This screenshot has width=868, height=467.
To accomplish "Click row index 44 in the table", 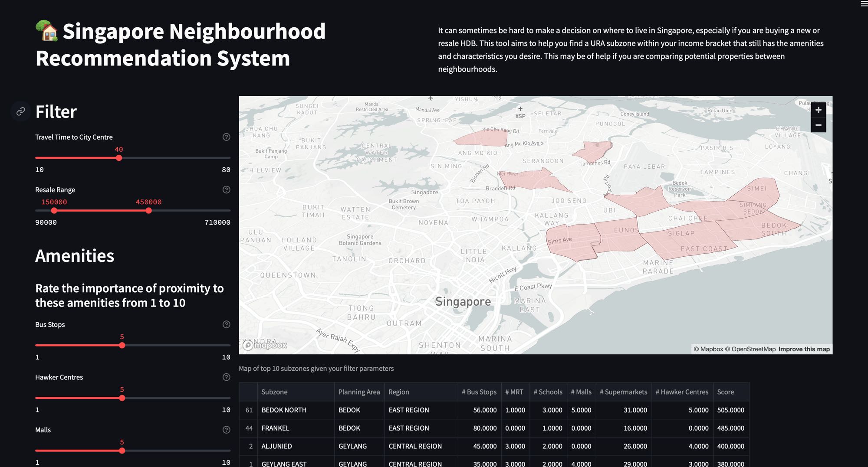I will [x=249, y=428].
